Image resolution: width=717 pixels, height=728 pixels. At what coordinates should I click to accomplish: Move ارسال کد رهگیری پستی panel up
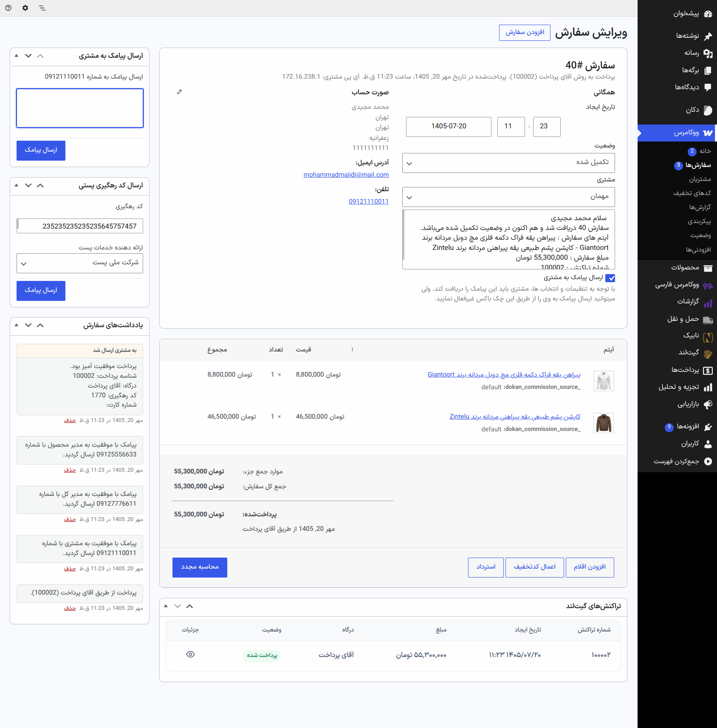[40, 185]
